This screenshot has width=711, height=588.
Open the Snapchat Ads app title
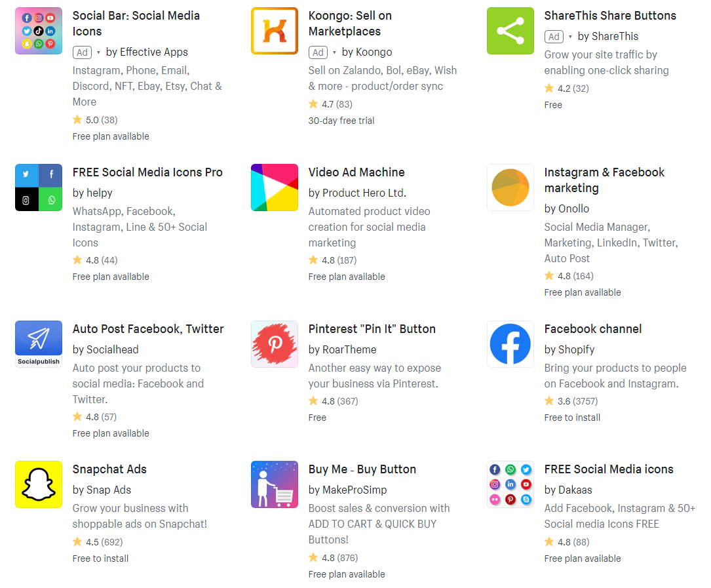(x=109, y=469)
